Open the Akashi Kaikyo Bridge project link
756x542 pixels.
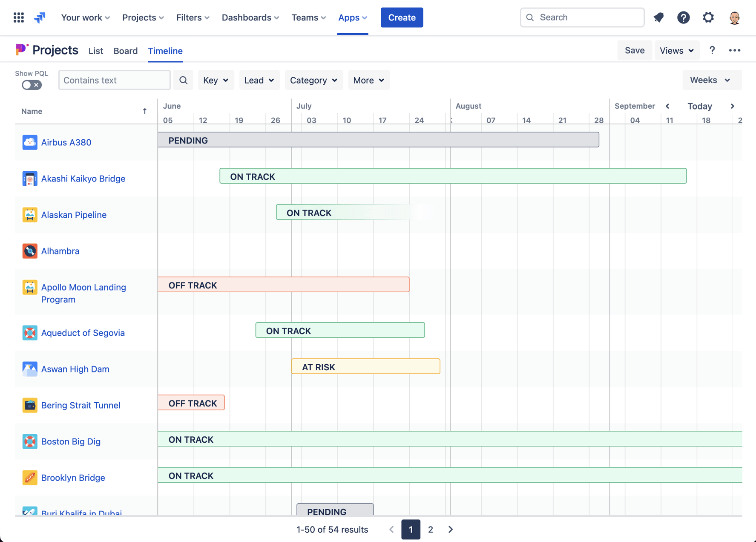coord(83,179)
